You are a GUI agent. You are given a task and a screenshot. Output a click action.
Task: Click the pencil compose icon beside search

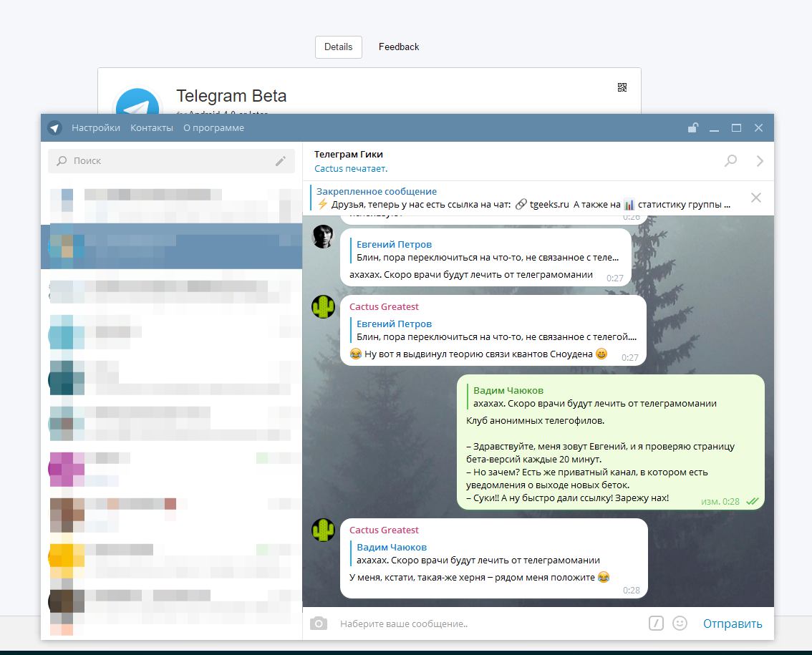[281, 161]
